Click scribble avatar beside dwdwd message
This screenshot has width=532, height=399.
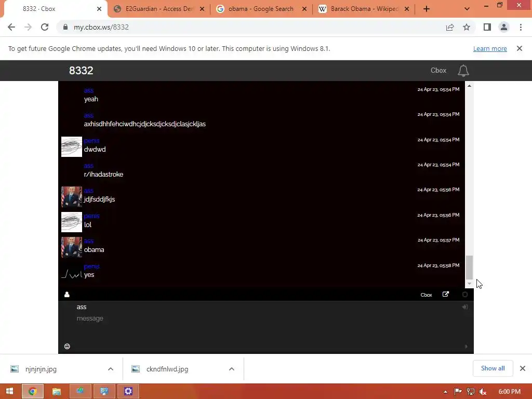tap(72, 147)
